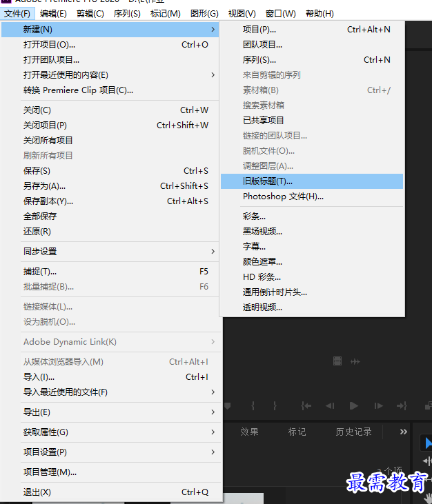Click the drag audio only waveform icon

[355, 361]
